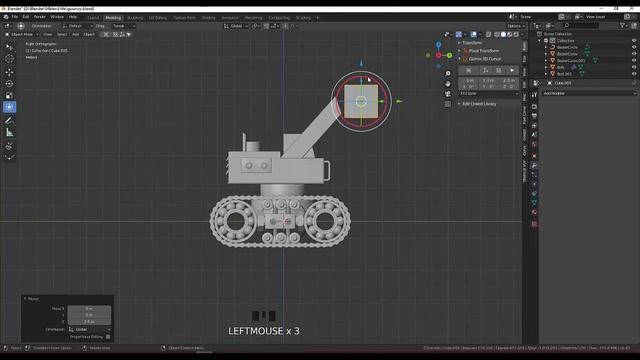Open the outliner filter funnel icon
640x360 pixels.
[x=622, y=26]
